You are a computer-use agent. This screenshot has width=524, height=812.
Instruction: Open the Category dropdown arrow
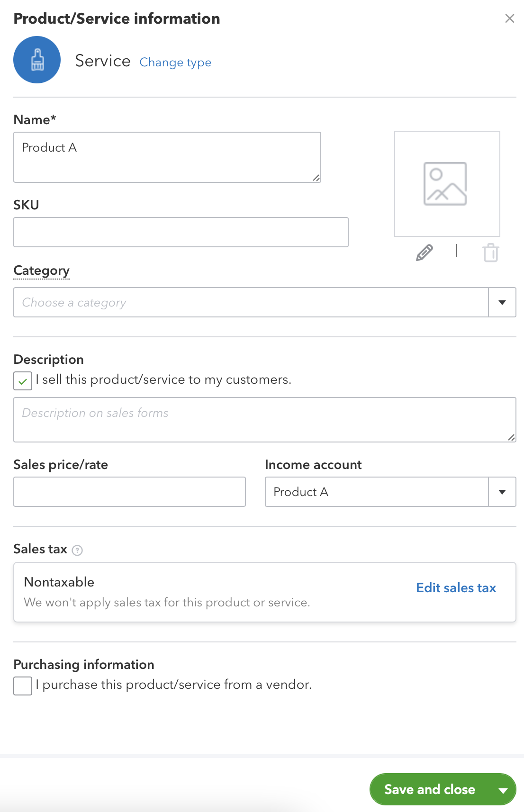coord(502,302)
